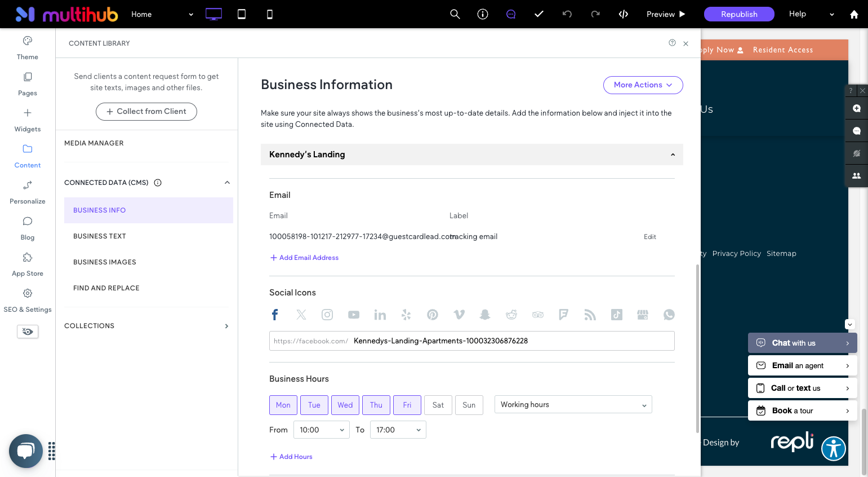Select the Facebook social icon
This screenshot has height=477, width=868.
click(275, 315)
